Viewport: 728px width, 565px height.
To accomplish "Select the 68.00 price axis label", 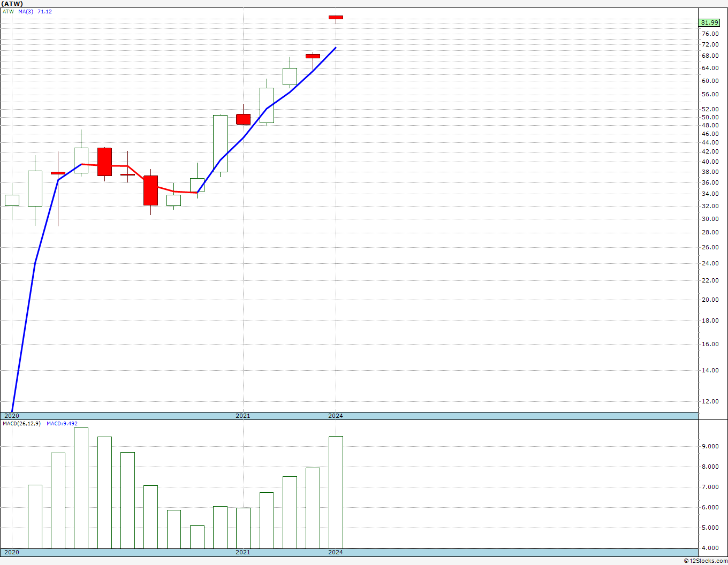I will [x=710, y=56].
